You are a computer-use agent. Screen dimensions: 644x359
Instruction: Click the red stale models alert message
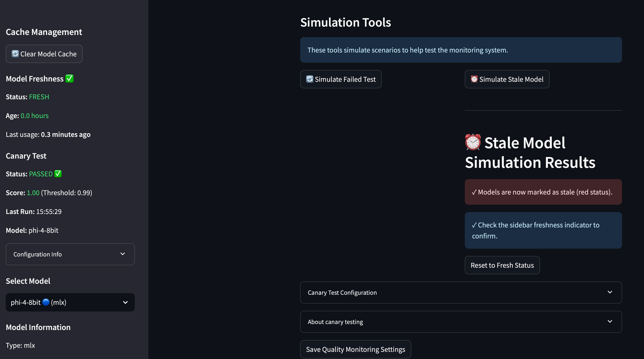coord(543,192)
